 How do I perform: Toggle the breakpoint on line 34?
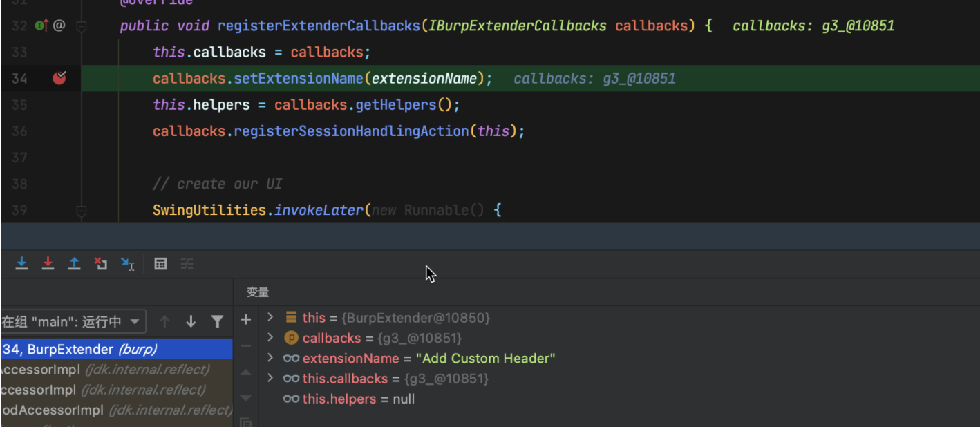[x=59, y=78]
